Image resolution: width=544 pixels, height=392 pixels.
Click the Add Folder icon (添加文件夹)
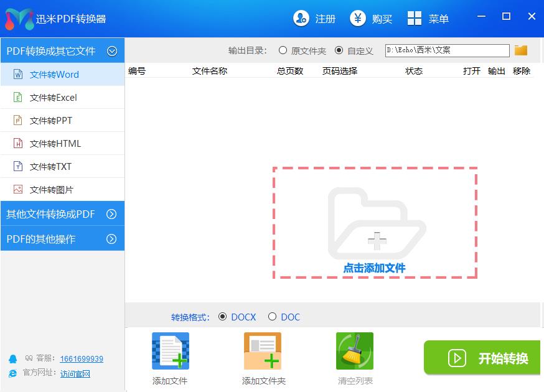pyautogui.click(x=263, y=352)
